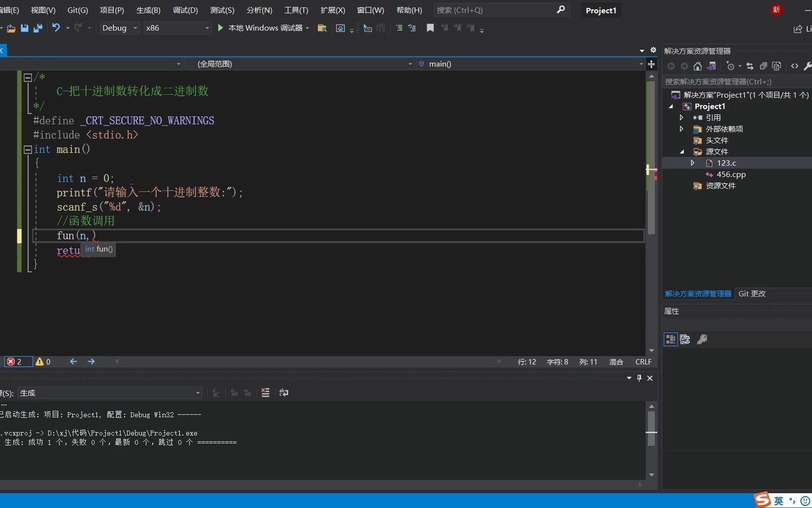Open the main() member dropdown
Image resolution: width=812 pixels, height=508 pixels.
530,64
